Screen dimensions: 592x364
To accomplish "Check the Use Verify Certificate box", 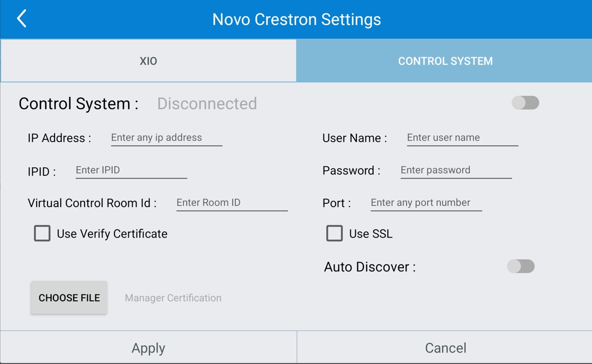I will click(43, 233).
